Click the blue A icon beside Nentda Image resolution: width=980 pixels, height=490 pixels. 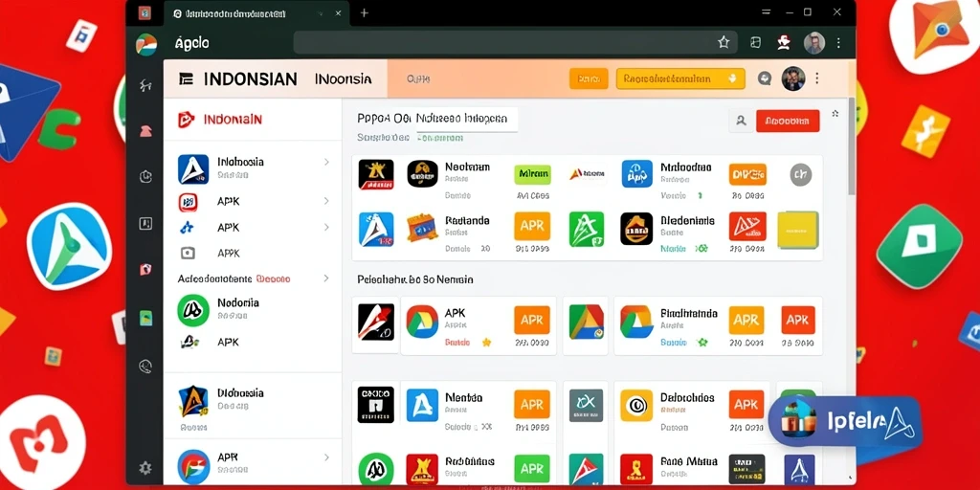click(422, 405)
